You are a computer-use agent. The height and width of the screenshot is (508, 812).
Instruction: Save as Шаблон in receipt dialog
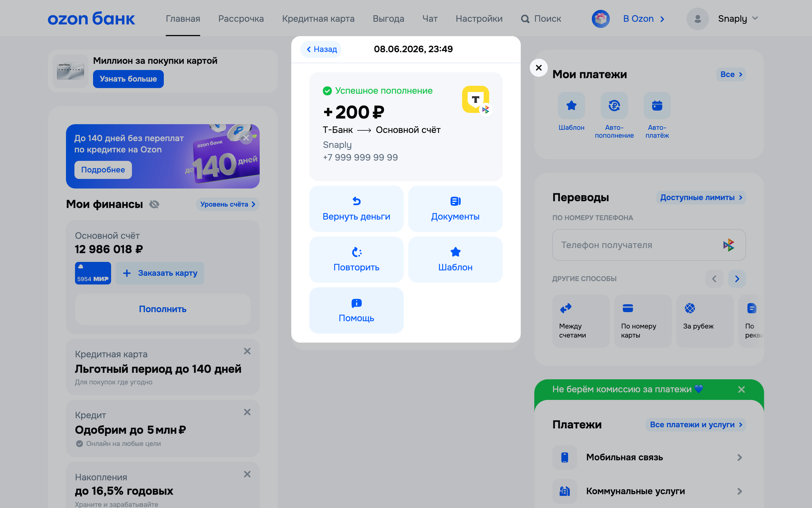[455, 259]
